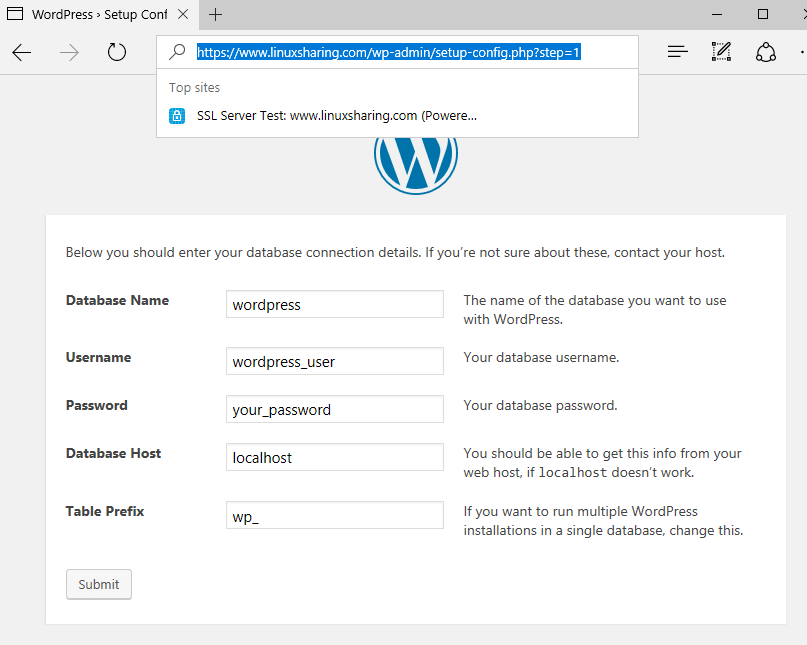The image size is (807, 645).
Task: Click the Database Name input field
Action: point(334,305)
